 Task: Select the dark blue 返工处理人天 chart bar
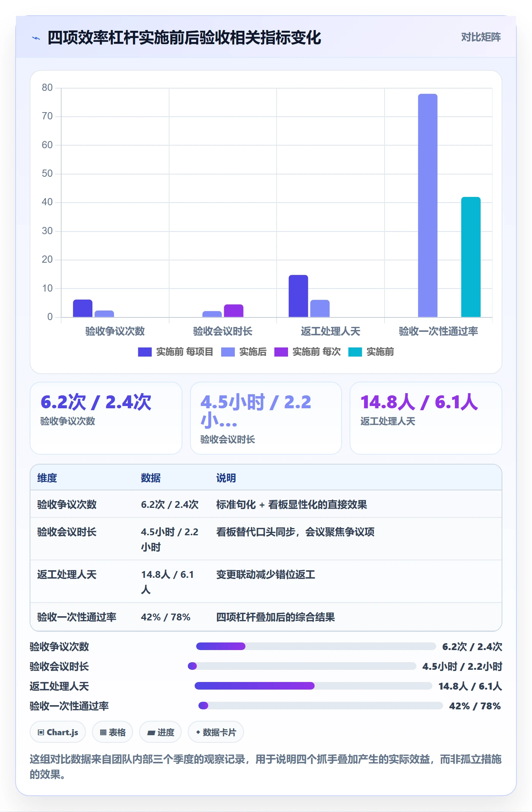298,296
